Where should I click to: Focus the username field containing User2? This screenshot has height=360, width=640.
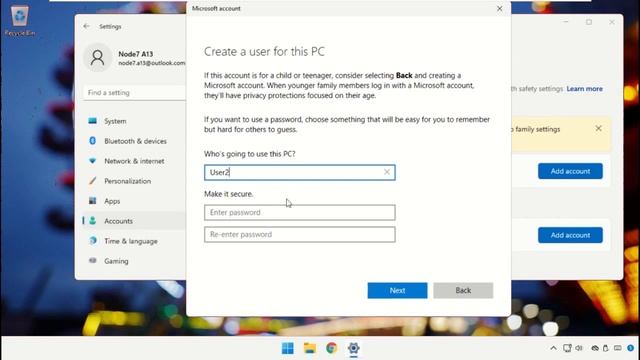pyautogui.click(x=300, y=172)
